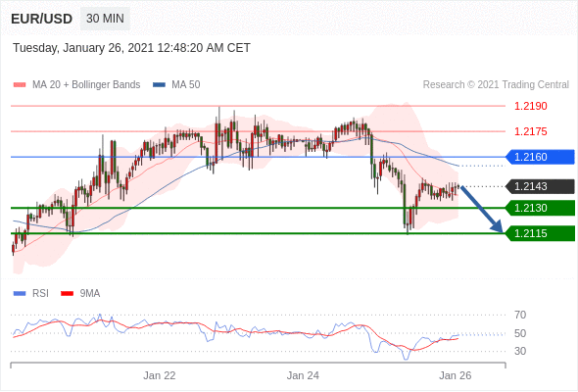Click the black 1.2143 current price tag
The image size is (578, 392).
pyautogui.click(x=540, y=186)
